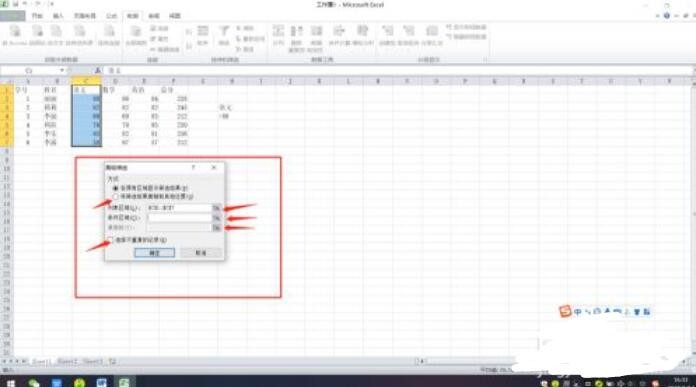Click the Subtotal icon in outline group
The height and width of the screenshot is (387, 696).
[x=431, y=31]
